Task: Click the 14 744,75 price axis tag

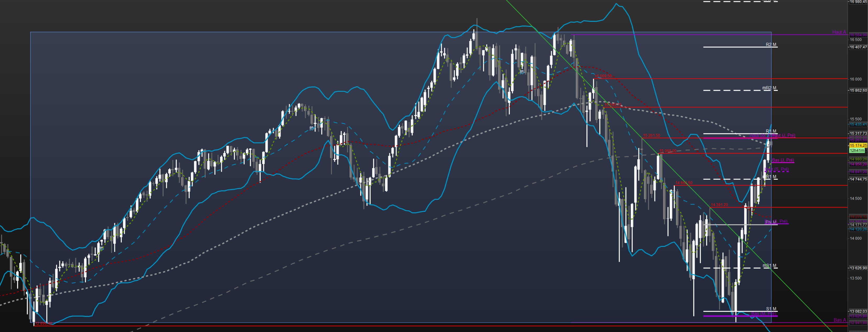Action: (x=858, y=179)
